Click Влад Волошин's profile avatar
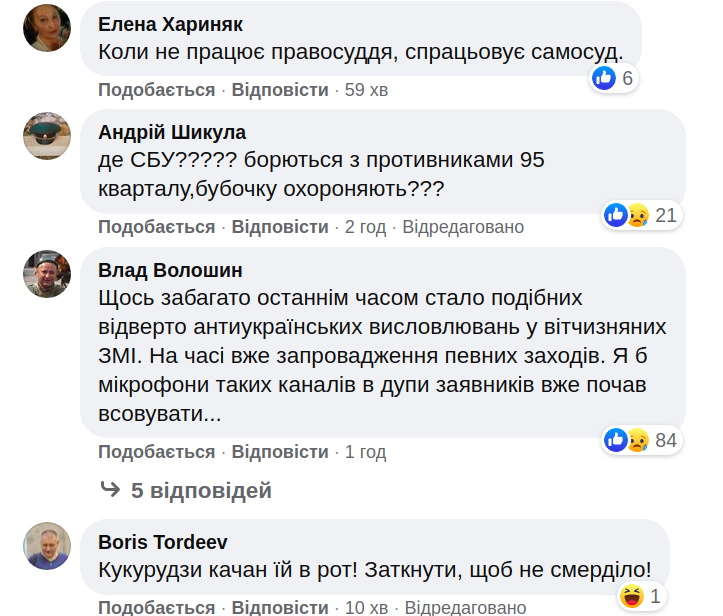 pyautogui.click(x=47, y=273)
